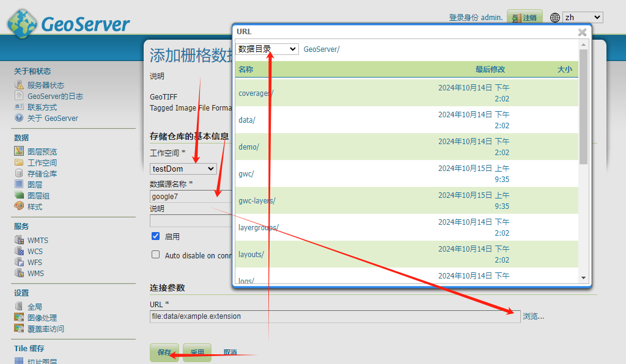The width and height of the screenshot is (626, 364).
Task: Click the 数据源名称 field containing google7
Action: 191,196
